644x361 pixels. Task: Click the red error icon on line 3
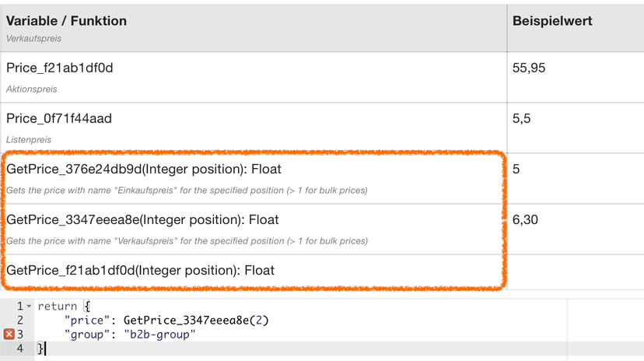tap(9, 335)
